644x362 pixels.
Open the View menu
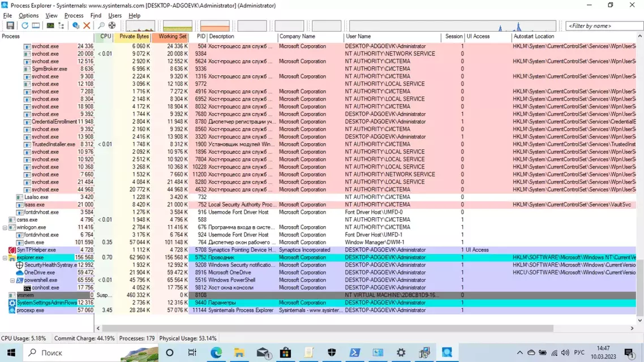(51, 16)
